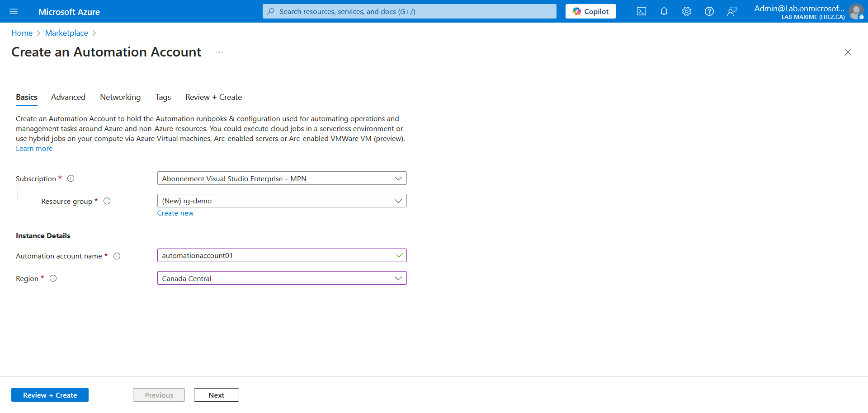Click the feedback icon in header
The height and width of the screenshot is (413, 868).
point(731,11)
